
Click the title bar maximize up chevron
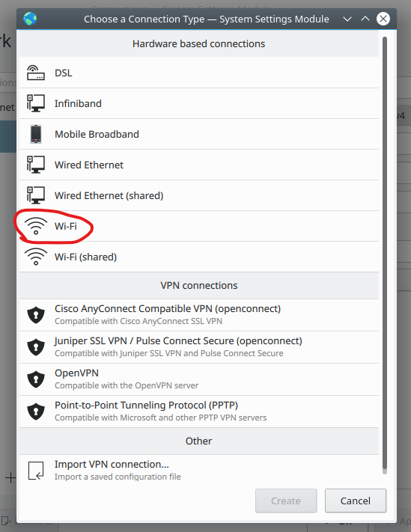365,19
